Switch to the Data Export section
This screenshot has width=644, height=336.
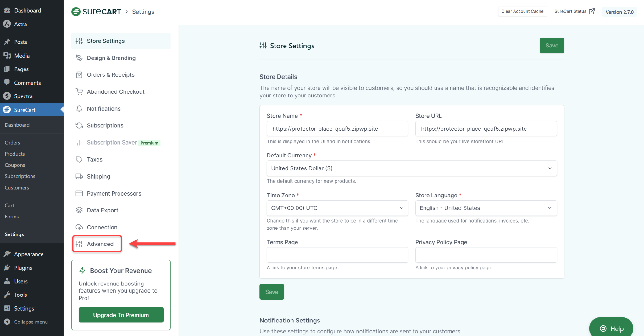point(103,210)
